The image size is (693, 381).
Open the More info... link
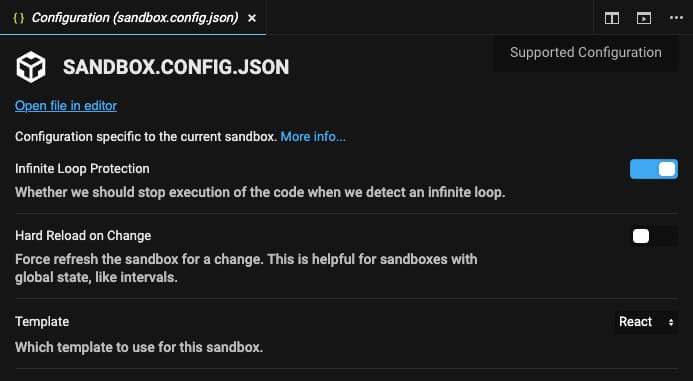313,137
